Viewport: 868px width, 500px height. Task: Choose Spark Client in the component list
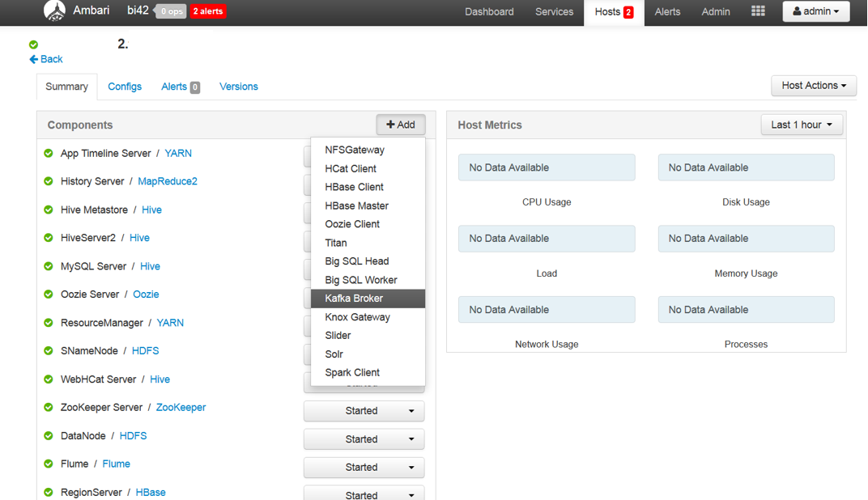352,373
